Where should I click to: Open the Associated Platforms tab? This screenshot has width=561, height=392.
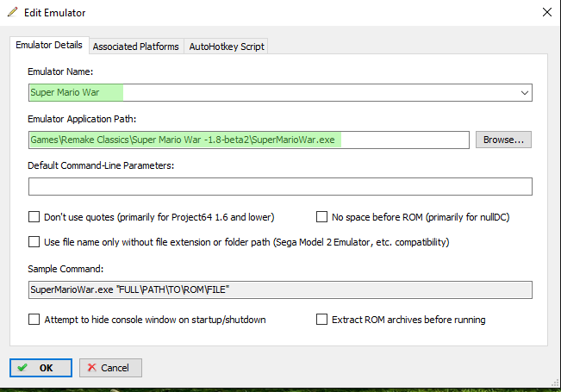point(136,47)
